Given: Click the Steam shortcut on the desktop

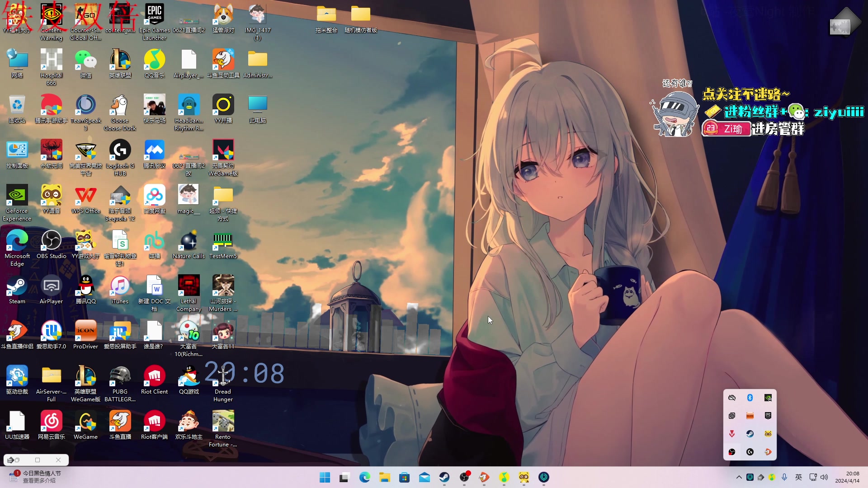Looking at the screenshot, I should (x=17, y=289).
